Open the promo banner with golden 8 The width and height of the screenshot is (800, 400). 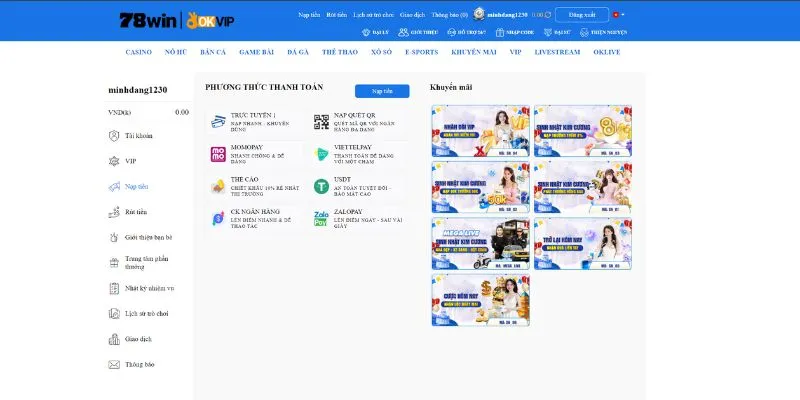[x=583, y=131]
